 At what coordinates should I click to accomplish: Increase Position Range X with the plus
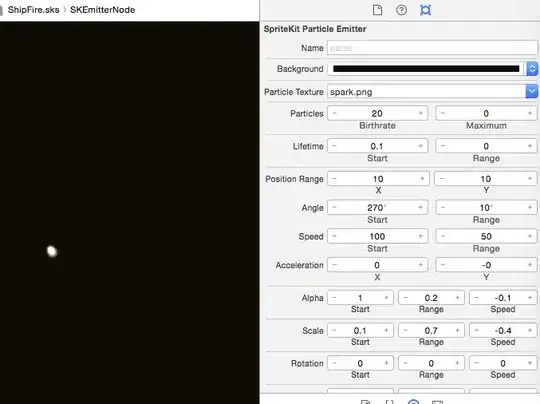[422, 179]
